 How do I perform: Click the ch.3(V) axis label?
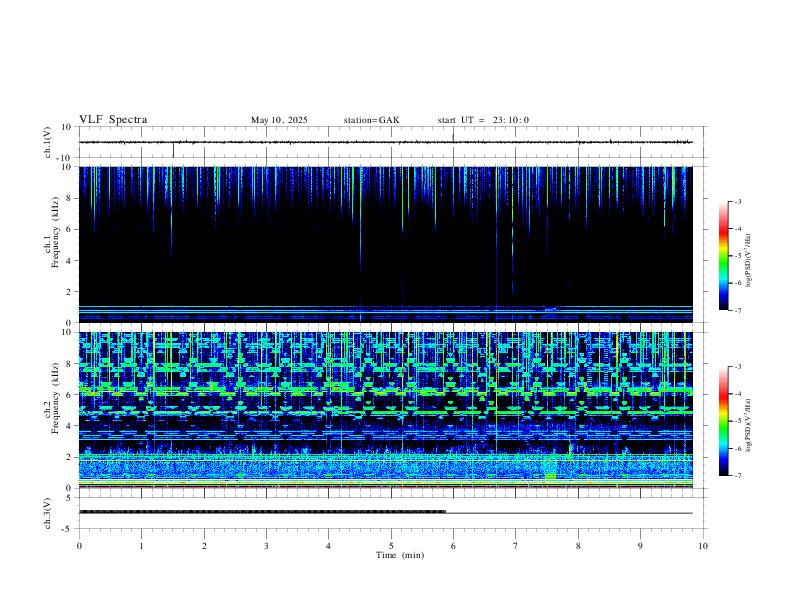tap(48, 513)
